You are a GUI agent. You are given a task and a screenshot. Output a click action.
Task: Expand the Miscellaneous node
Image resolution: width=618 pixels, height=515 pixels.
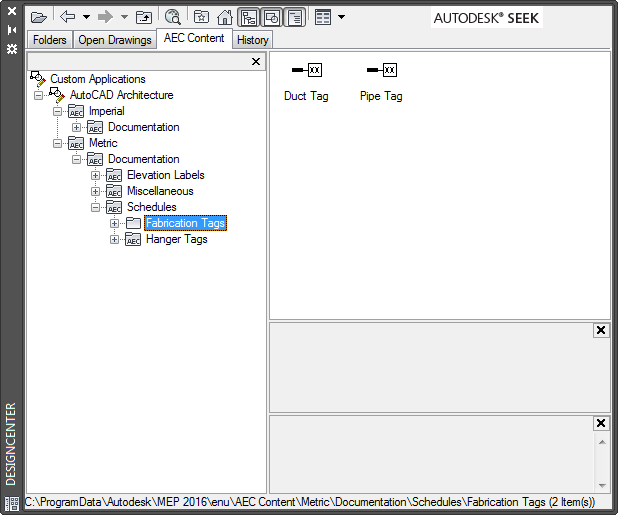95,191
